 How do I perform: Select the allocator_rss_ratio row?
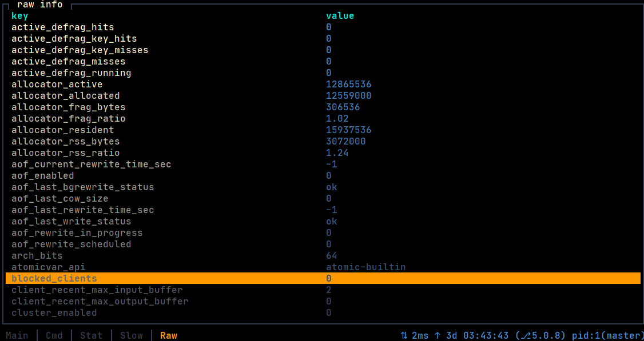point(323,153)
